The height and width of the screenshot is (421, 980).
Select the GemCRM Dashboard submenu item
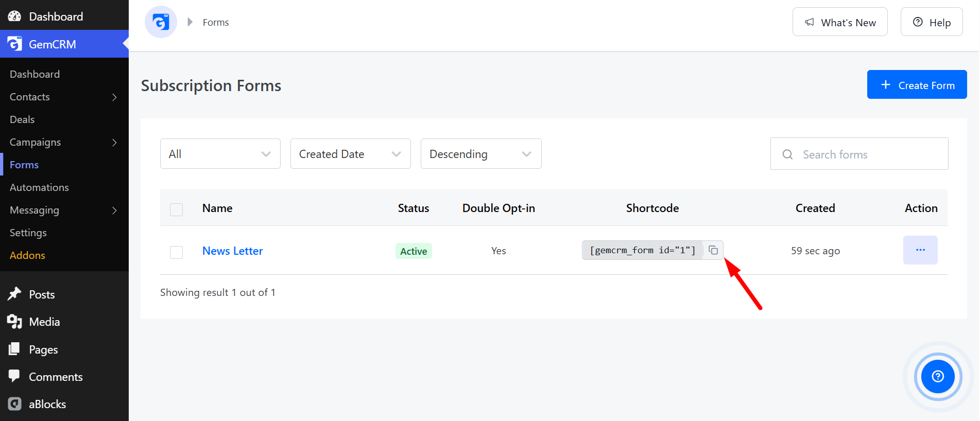35,74
